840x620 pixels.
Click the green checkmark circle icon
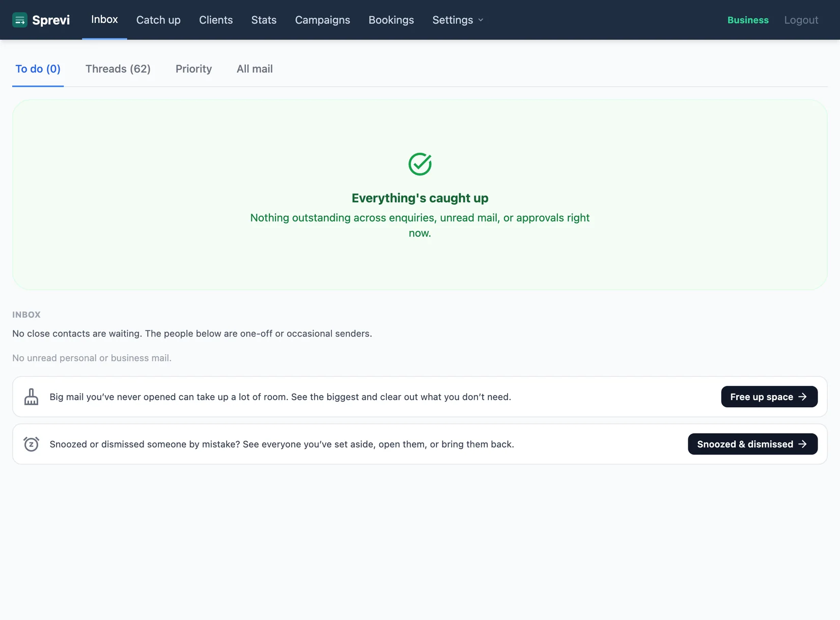[x=420, y=164]
